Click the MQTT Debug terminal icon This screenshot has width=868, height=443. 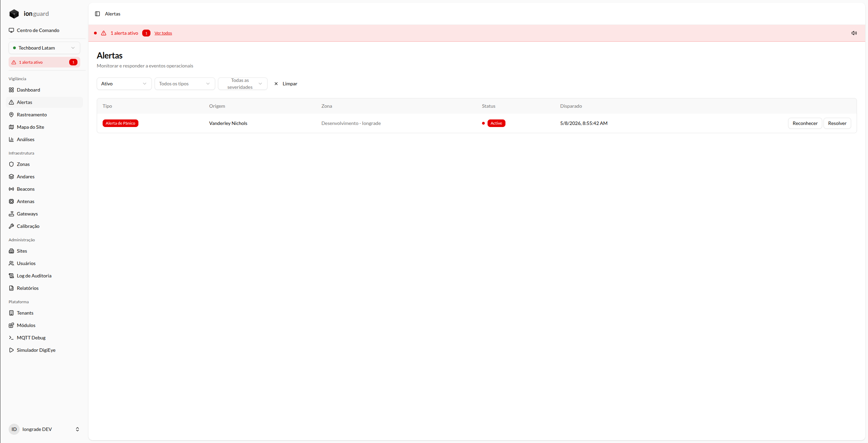point(11,338)
